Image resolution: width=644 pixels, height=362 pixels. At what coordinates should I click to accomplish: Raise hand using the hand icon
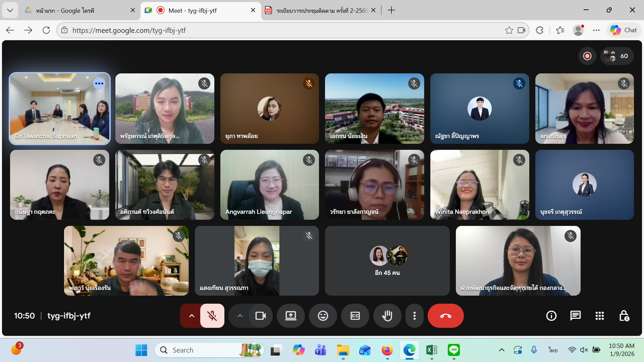click(387, 316)
